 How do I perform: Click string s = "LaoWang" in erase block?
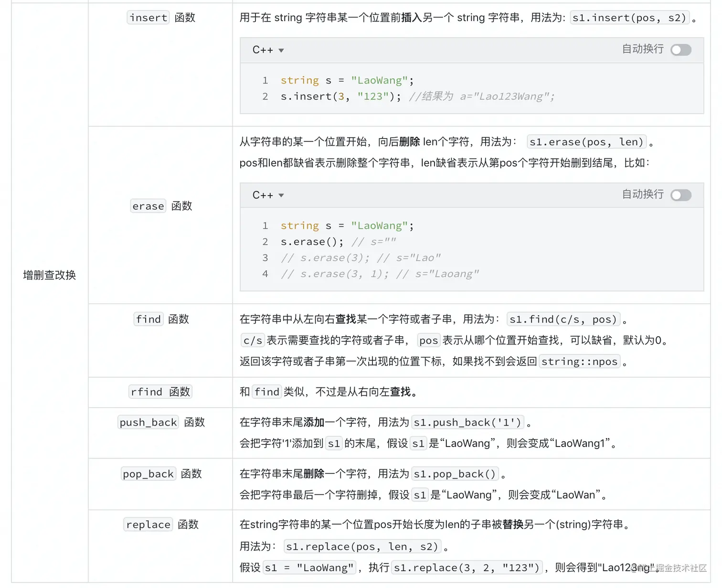(x=347, y=225)
